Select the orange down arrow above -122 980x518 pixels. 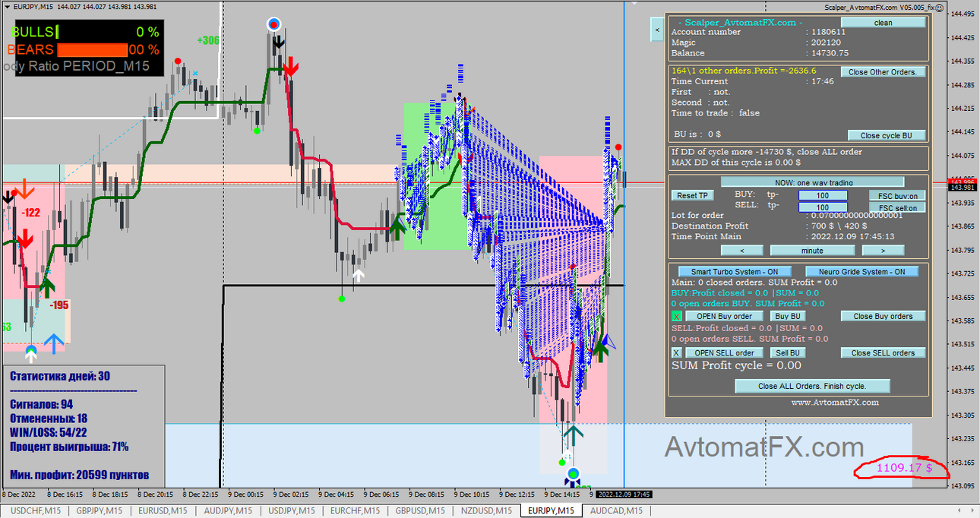pos(25,188)
